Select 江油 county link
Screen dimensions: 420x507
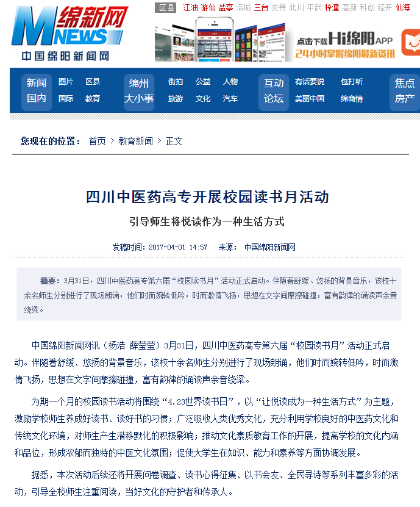click(x=191, y=7)
